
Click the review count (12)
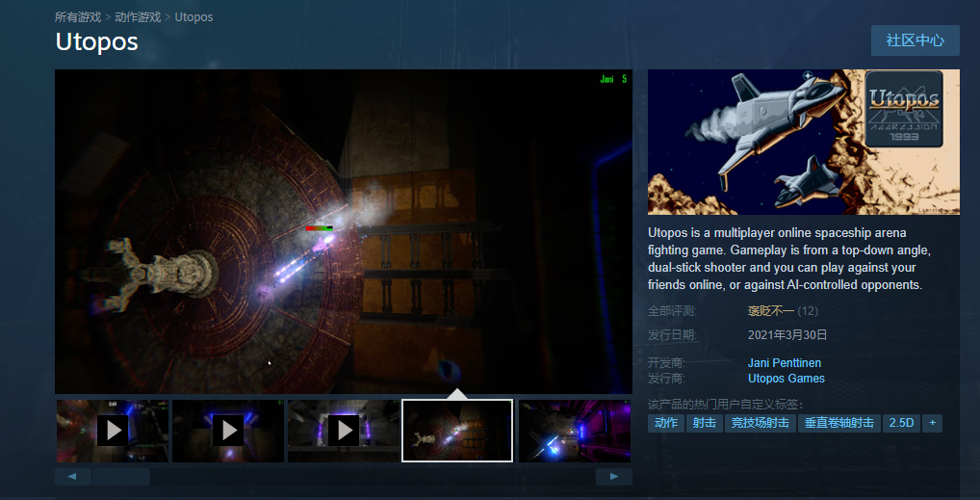[x=808, y=311]
